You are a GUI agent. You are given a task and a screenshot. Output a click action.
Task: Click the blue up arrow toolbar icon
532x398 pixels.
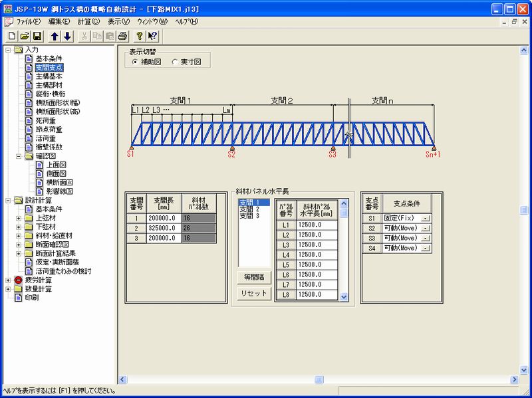click(55, 36)
